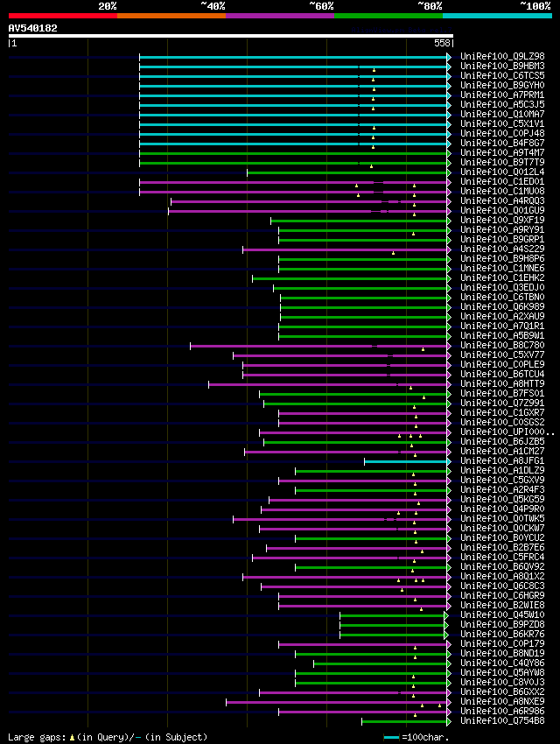
Task: Click the yellow gap marker on A4S229 row
Action: (x=393, y=253)
